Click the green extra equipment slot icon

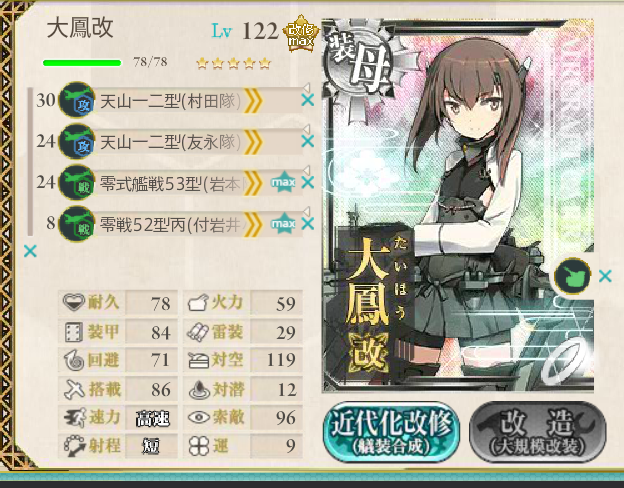tap(572, 276)
